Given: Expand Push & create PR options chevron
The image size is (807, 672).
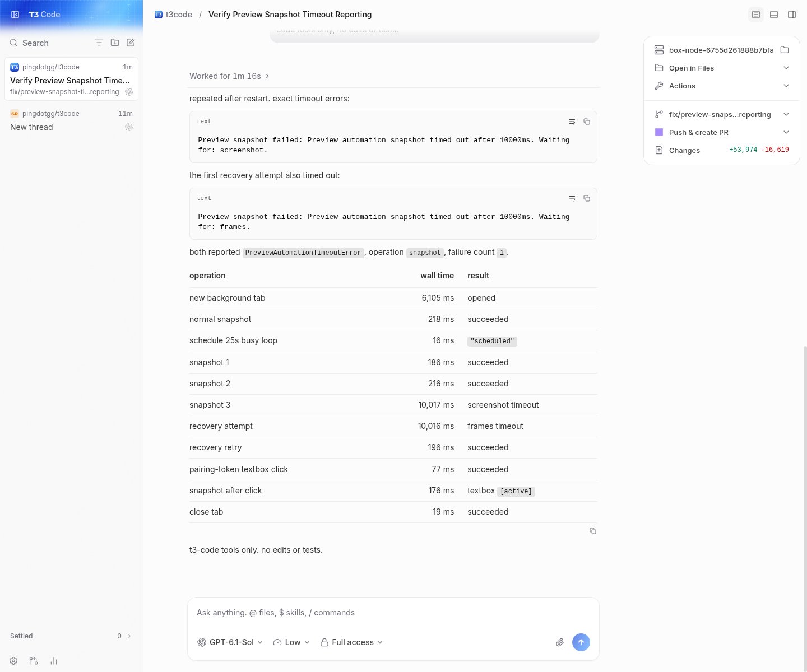Looking at the screenshot, I should pos(786,132).
